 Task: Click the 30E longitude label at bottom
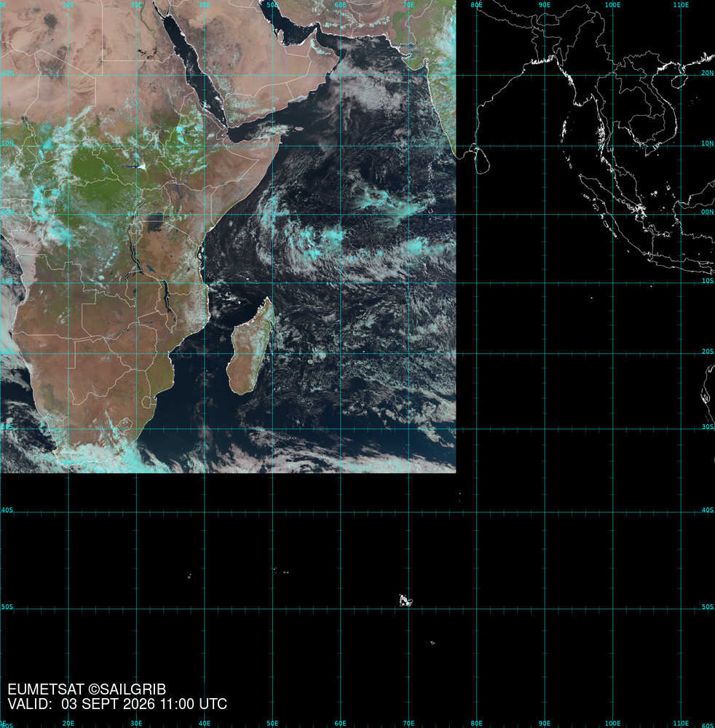[136, 724]
